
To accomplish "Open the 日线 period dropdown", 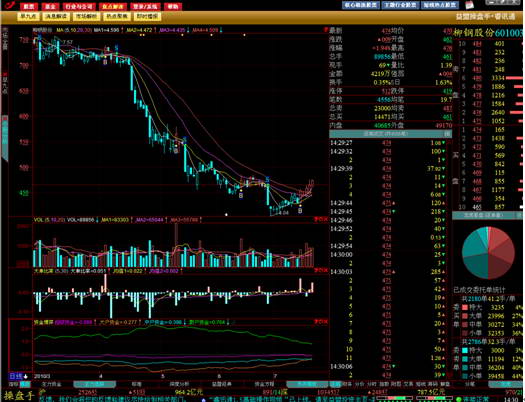I will pyautogui.click(x=19, y=376).
